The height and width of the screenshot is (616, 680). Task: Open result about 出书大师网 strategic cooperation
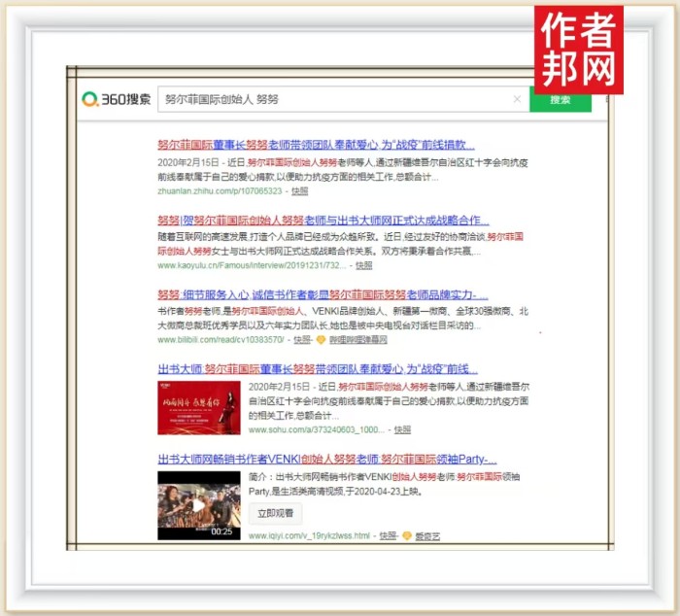point(323,221)
